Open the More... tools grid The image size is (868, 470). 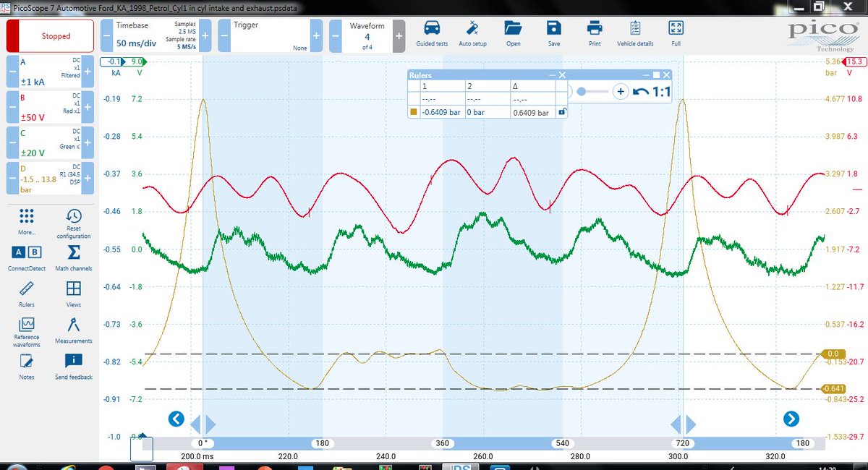[27, 216]
